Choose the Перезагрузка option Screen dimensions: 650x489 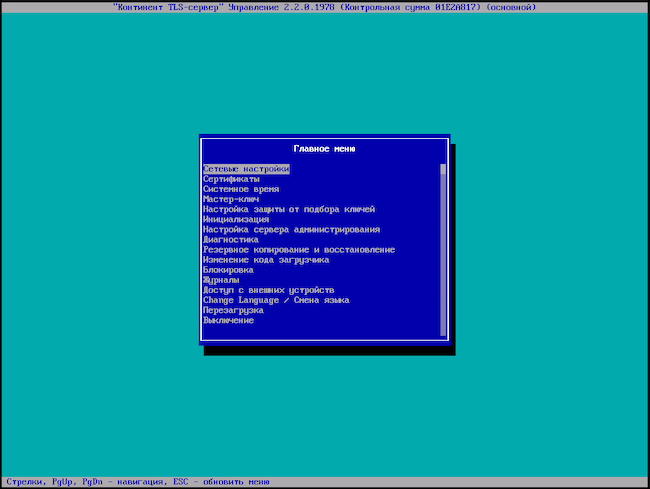click(233, 310)
